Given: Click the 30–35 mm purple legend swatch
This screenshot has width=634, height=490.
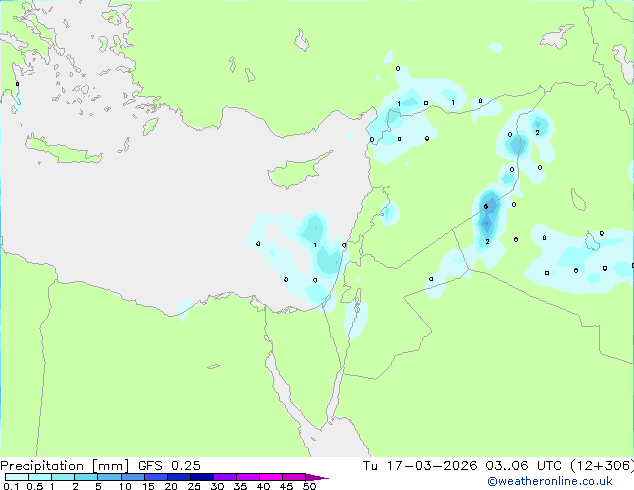Looking at the screenshot, I should click(x=225, y=477).
